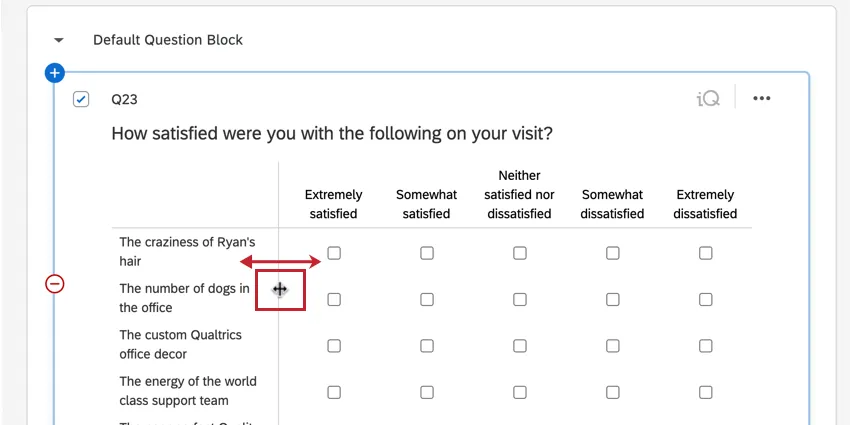This screenshot has height=425, width=850.
Task: Check Somewhat dissatisfied for Ryan's hair
Action: pos(613,253)
